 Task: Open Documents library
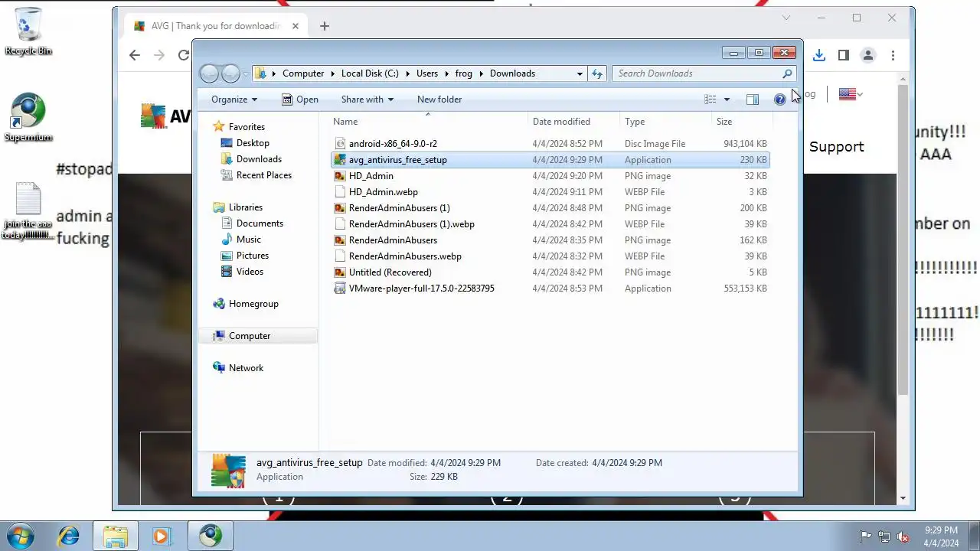tap(259, 223)
